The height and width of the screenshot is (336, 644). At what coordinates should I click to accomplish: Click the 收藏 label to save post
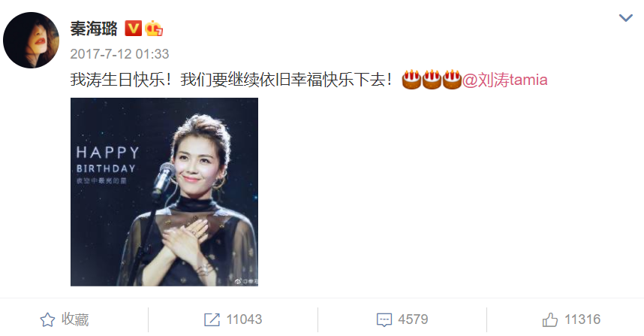pyautogui.click(x=75, y=319)
